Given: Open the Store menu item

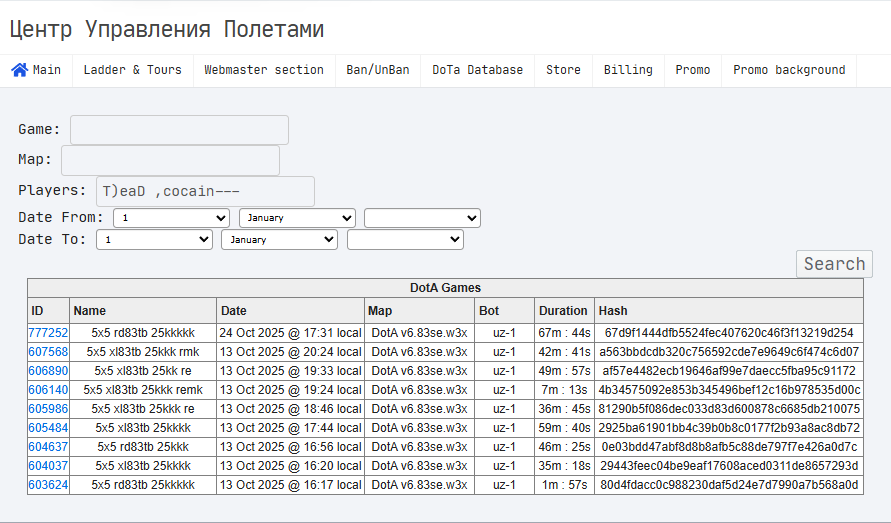Looking at the screenshot, I should [563, 70].
